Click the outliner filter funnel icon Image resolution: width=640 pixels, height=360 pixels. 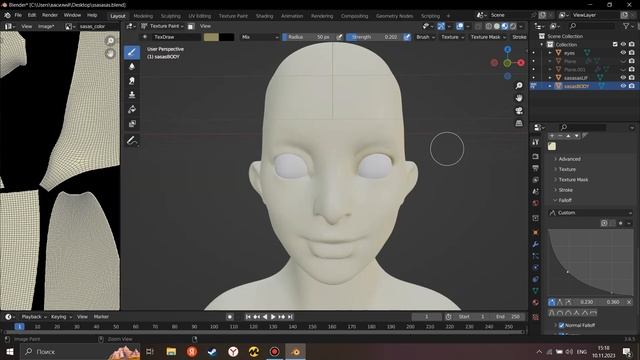(x=627, y=26)
